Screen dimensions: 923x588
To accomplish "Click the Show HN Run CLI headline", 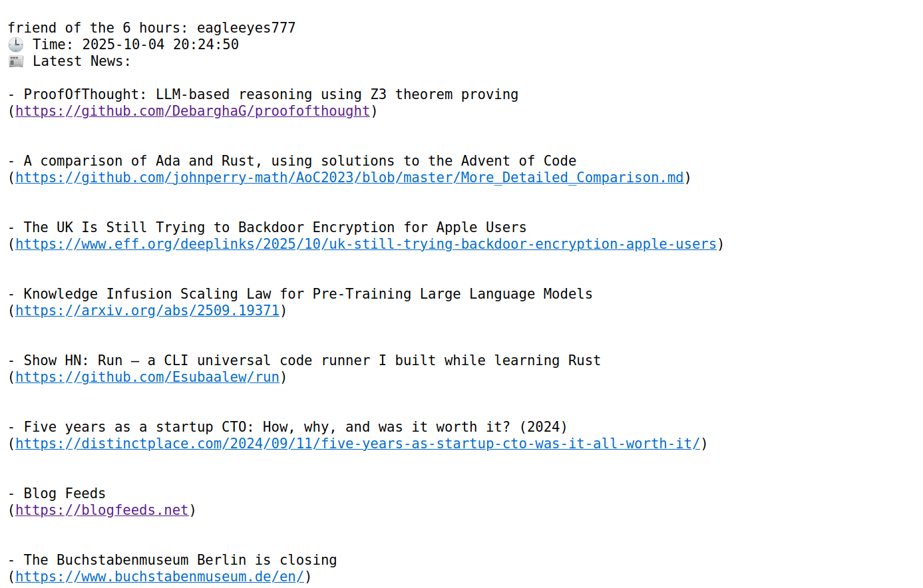I will click(311, 361).
